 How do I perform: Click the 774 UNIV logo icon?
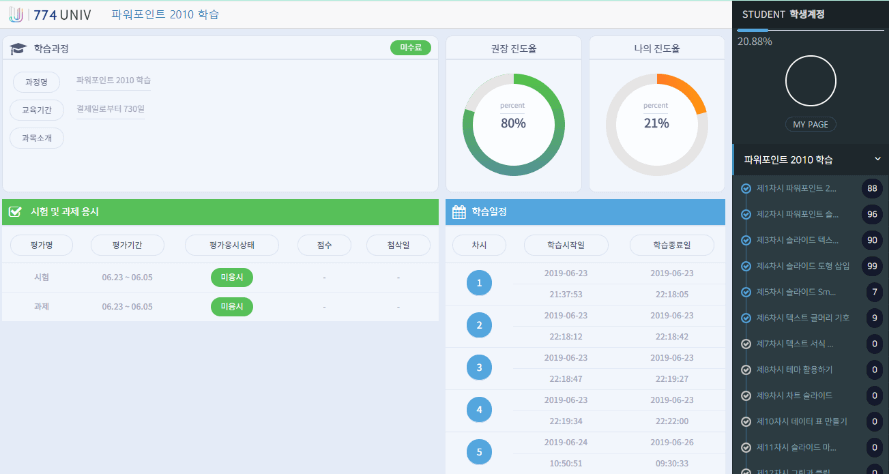click(16, 15)
